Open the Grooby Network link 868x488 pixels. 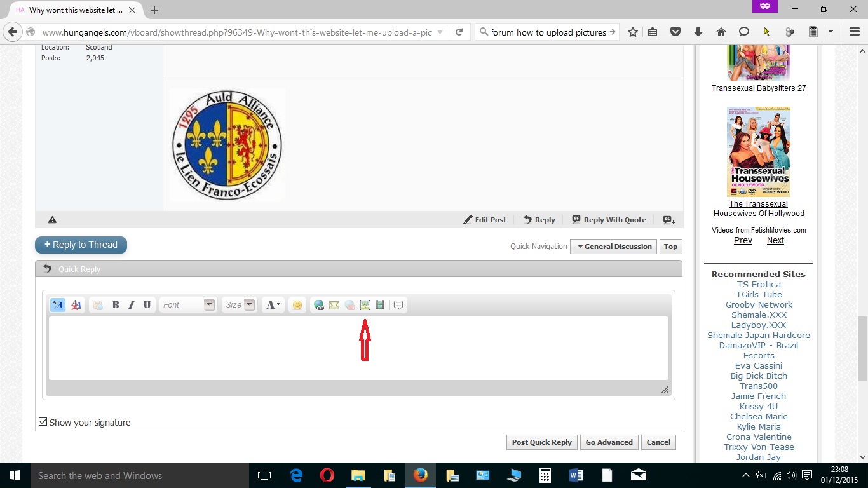pyautogui.click(x=759, y=304)
